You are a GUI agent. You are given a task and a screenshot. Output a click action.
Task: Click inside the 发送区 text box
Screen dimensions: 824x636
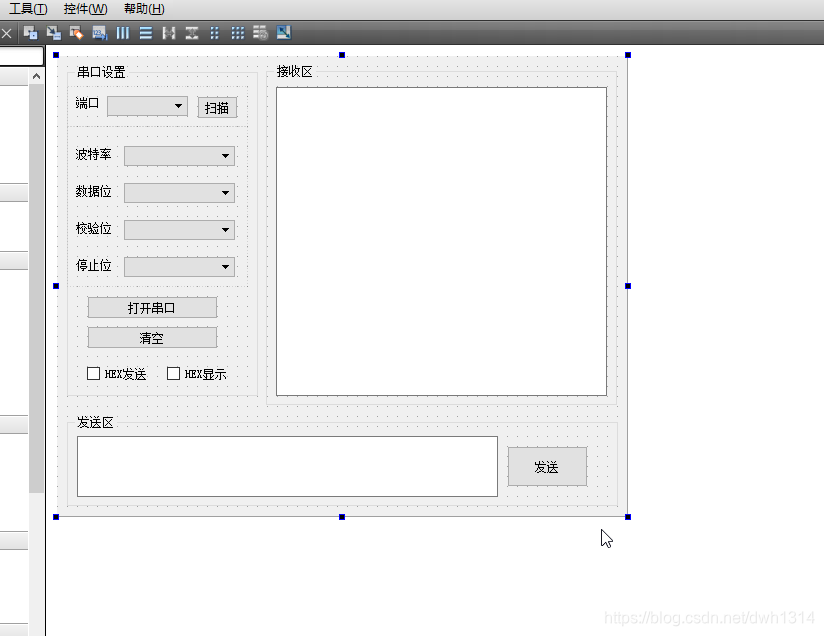287,466
